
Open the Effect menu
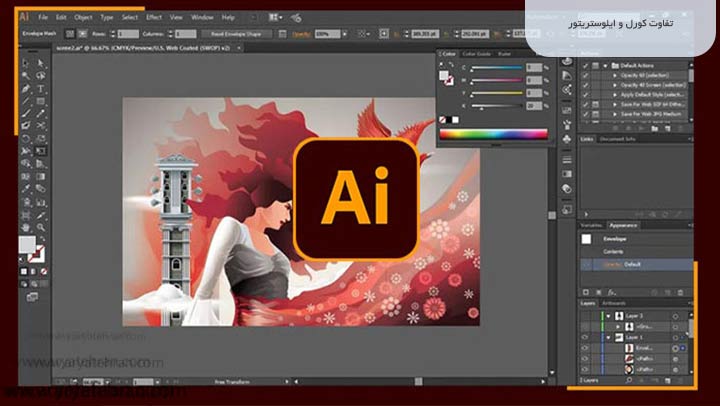pos(154,17)
